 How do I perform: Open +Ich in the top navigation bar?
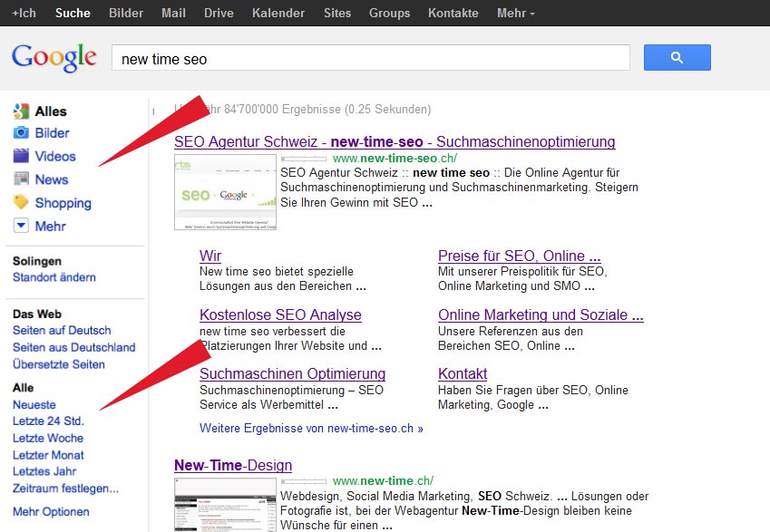[24, 13]
